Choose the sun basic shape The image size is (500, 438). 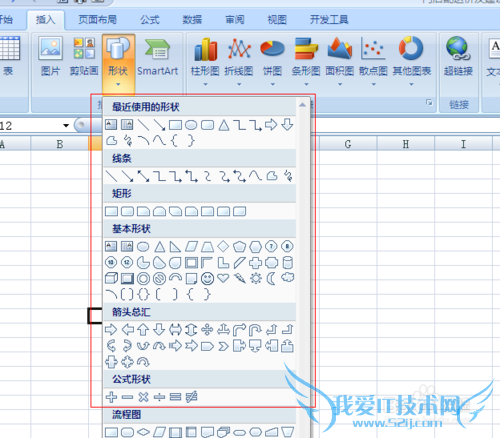tap(256, 278)
